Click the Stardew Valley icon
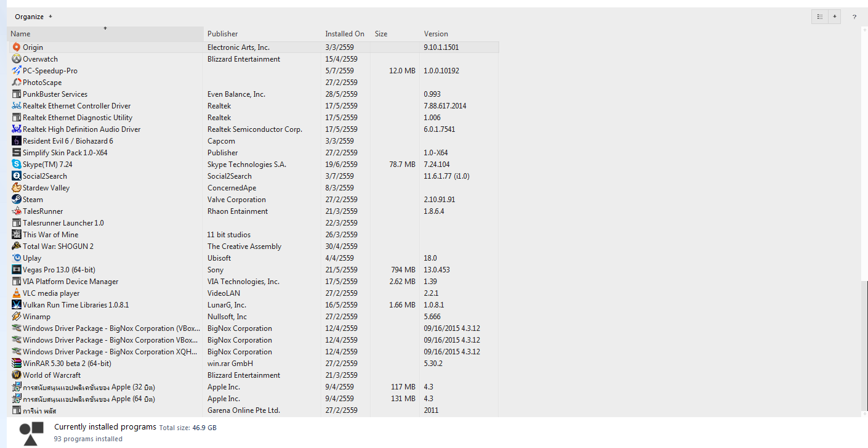This screenshot has height=448, width=868. click(17, 188)
